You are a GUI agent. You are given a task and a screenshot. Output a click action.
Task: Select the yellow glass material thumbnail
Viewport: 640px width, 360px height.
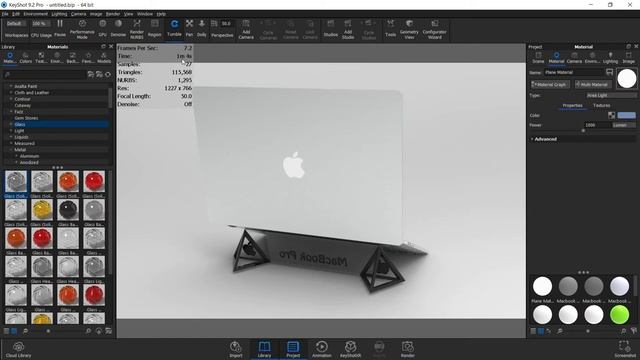42,210
